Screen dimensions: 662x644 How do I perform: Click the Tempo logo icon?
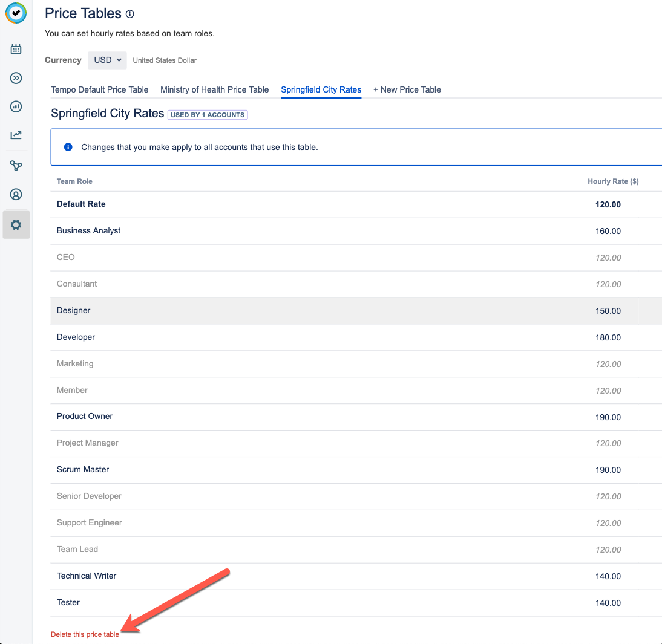coord(16,13)
